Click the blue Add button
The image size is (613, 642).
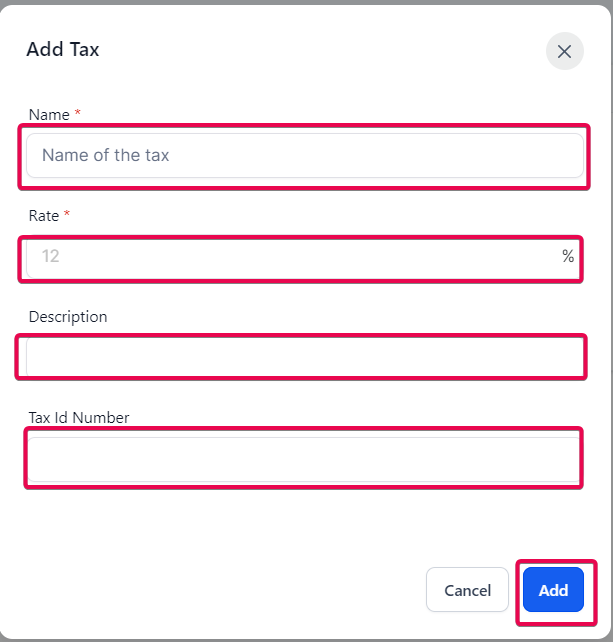[x=553, y=590]
